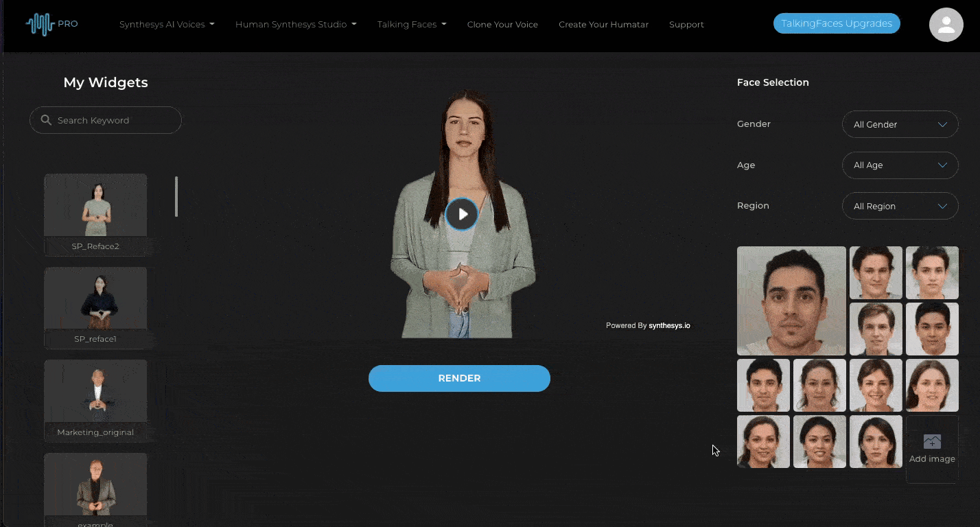Open the Human Synthesys Studio menu
980x527 pixels.
(x=296, y=24)
